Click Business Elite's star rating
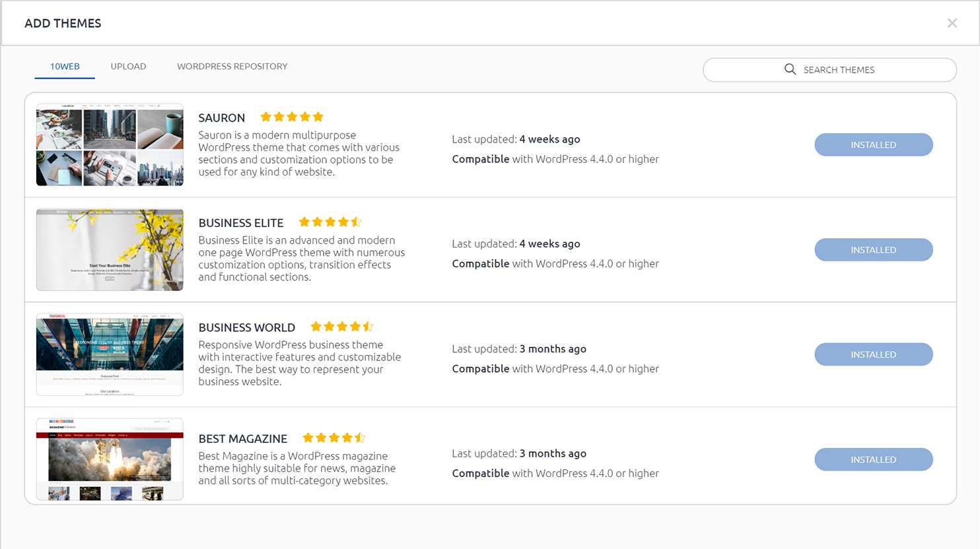 tap(330, 222)
